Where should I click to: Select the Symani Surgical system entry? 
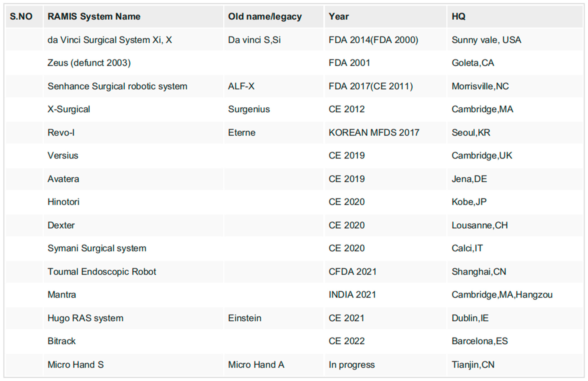(x=97, y=248)
